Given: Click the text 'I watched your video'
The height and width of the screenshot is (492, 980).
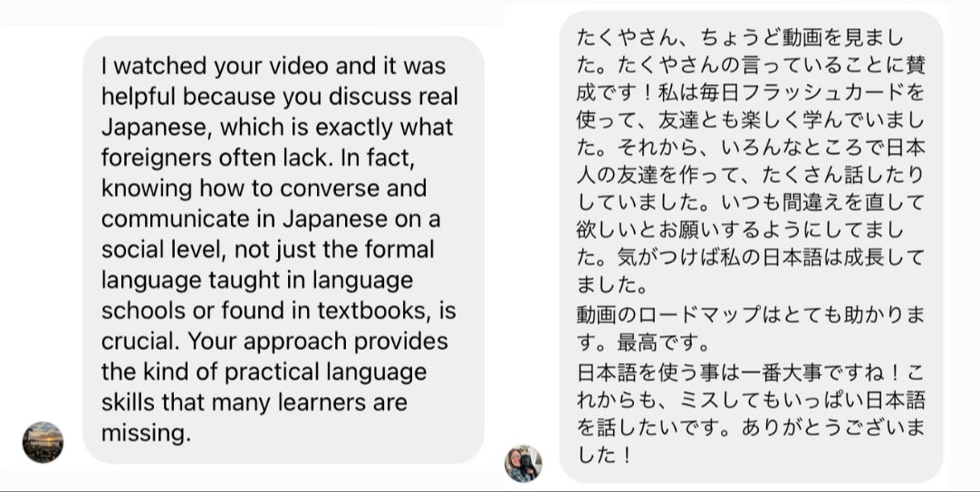Looking at the screenshot, I should 215,65.
